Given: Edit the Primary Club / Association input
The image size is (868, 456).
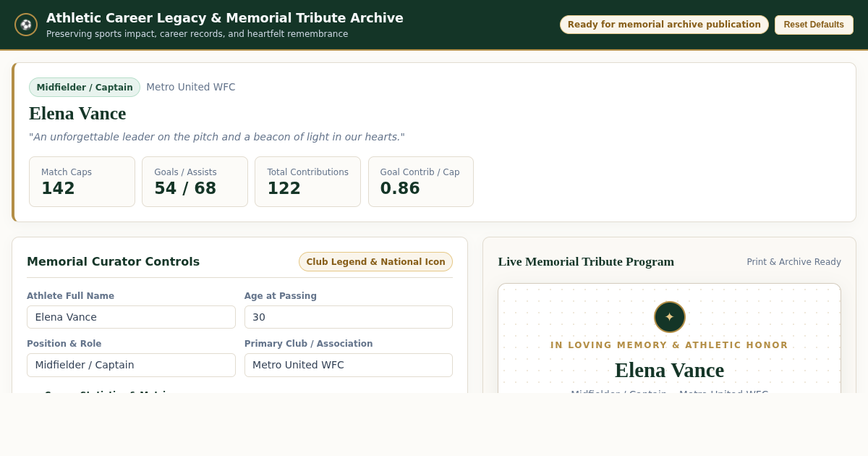Looking at the screenshot, I should click(349, 365).
